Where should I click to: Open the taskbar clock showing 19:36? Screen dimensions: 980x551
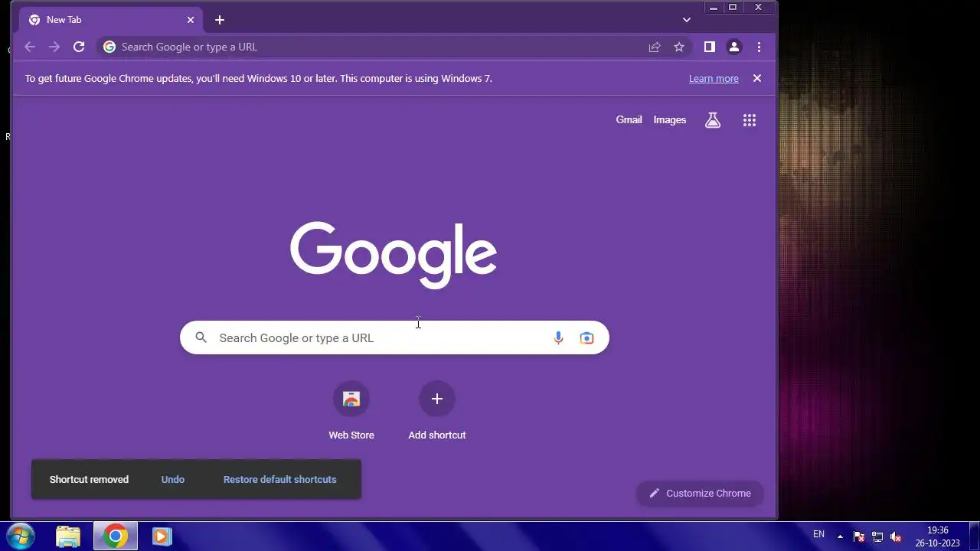coord(937,536)
